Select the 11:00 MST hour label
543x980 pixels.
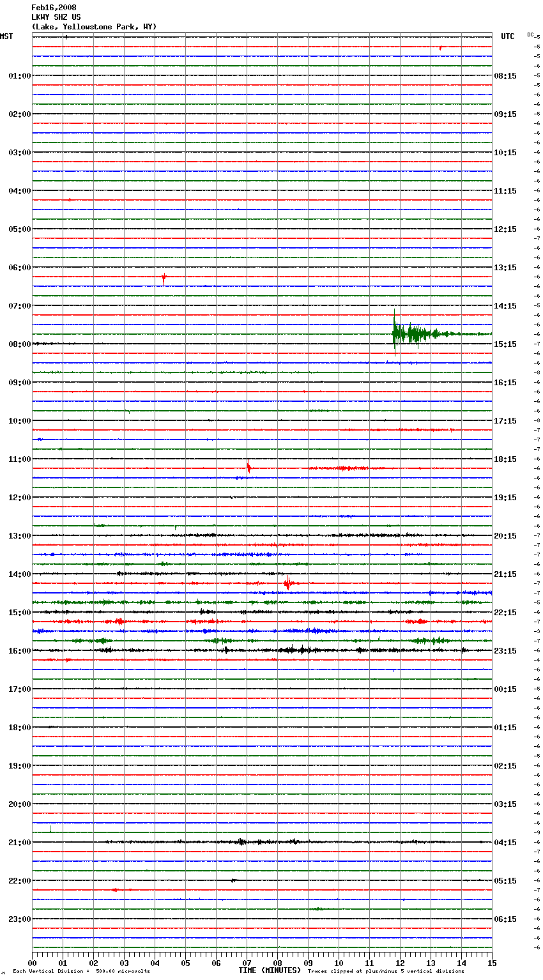pyautogui.click(x=19, y=459)
